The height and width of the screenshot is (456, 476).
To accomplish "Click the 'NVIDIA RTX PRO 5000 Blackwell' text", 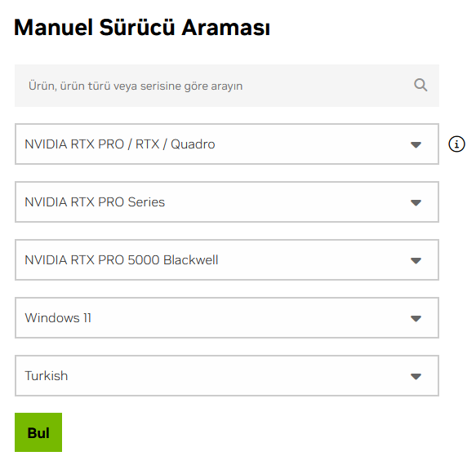I will click(122, 260).
